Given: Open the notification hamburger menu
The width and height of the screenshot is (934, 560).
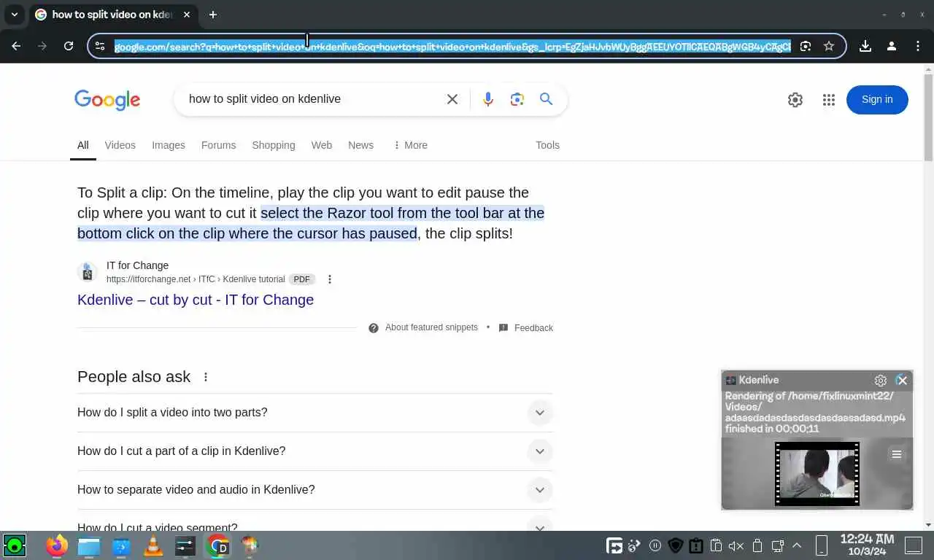Looking at the screenshot, I should pos(897,455).
